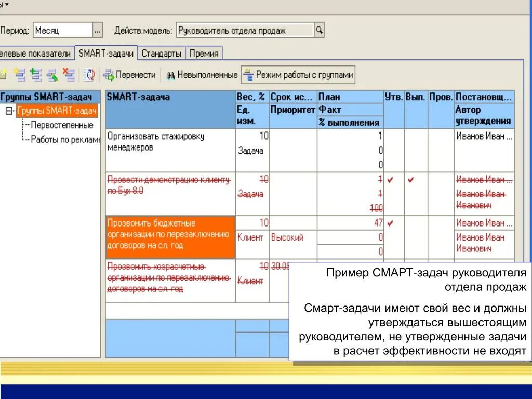Image resolution: width=532 pixels, height=399 pixels.
Task: Select the Первостепенные group
Action: point(62,125)
